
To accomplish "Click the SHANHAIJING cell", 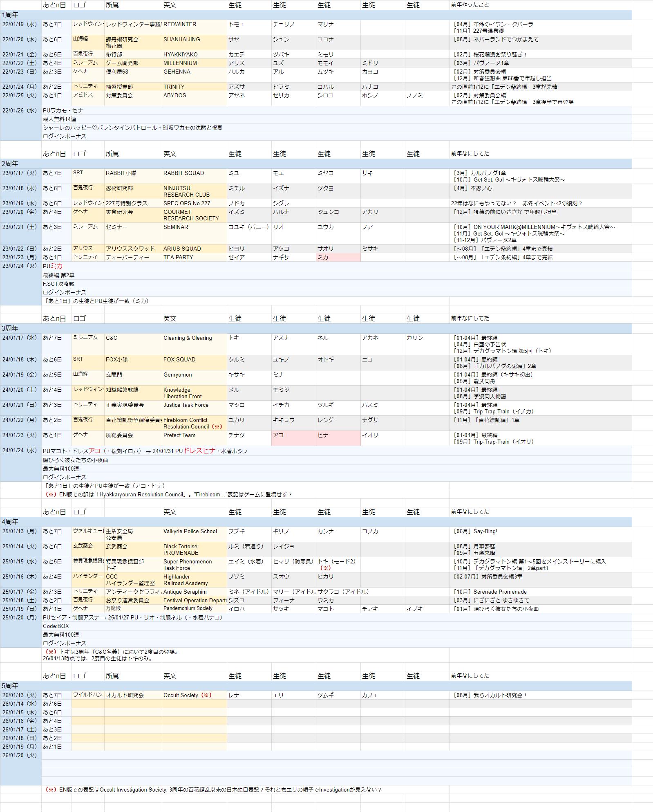I will (x=194, y=42).
